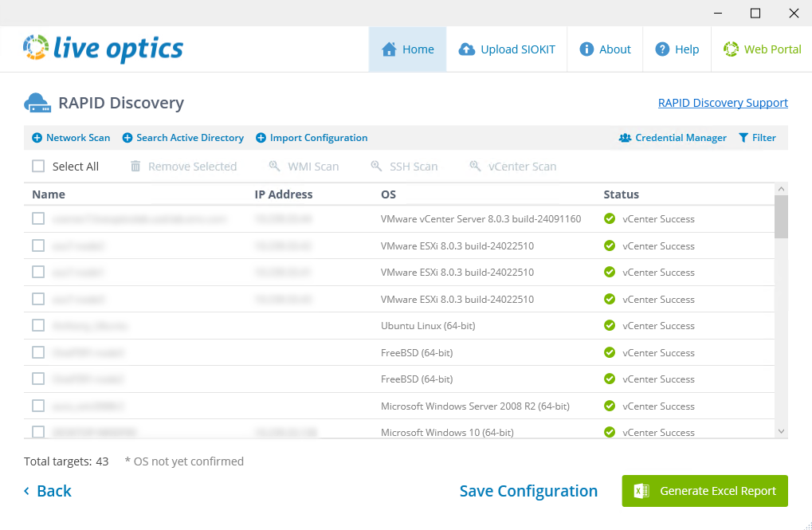
Task: Enable the Select All checkbox
Action: (37, 166)
